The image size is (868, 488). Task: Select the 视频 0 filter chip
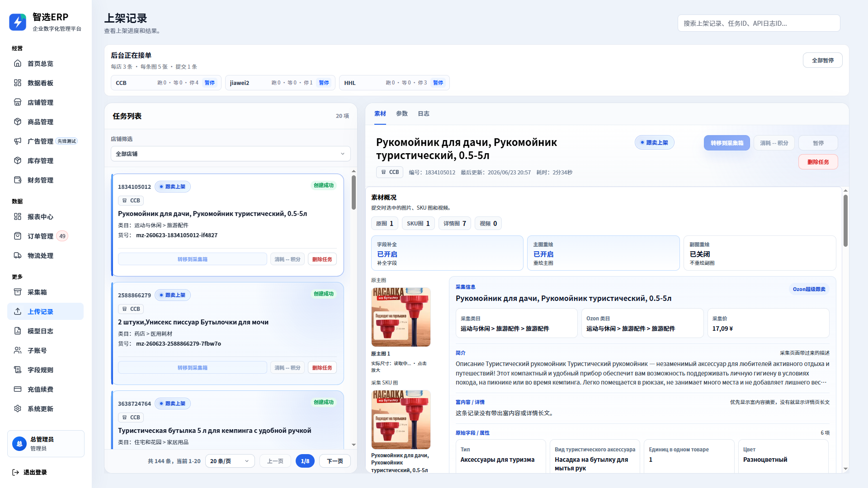pyautogui.click(x=488, y=223)
